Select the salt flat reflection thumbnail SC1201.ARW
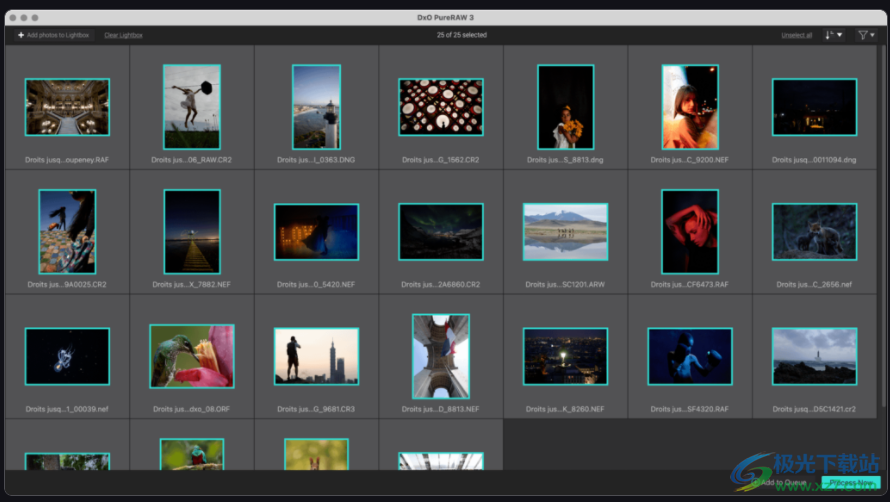 pyautogui.click(x=565, y=232)
